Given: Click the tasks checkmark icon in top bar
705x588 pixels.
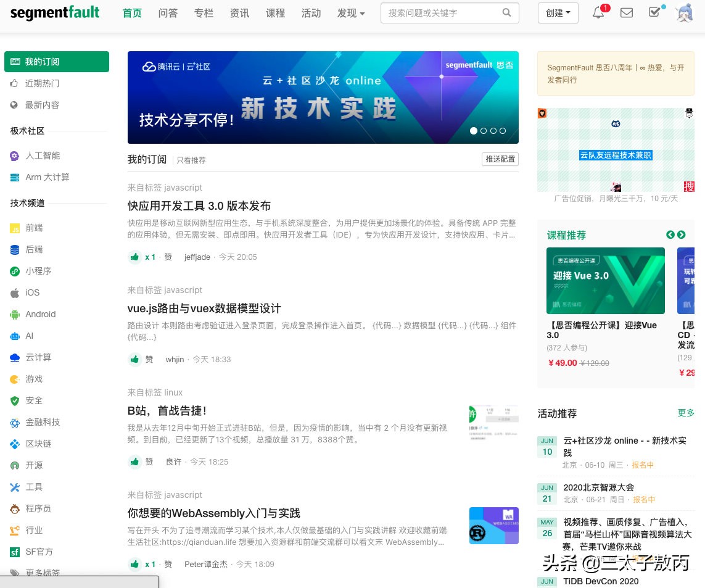Looking at the screenshot, I should 655,13.
